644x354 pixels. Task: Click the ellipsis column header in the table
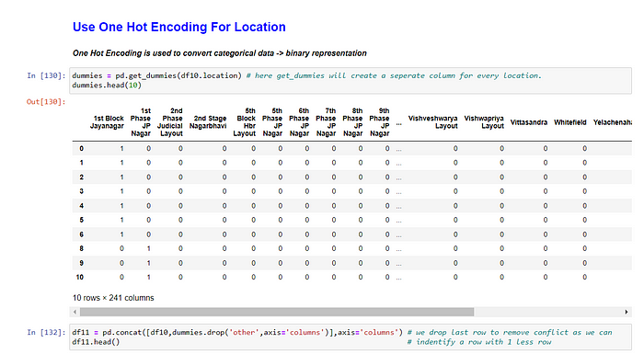(x=398, y=123)
